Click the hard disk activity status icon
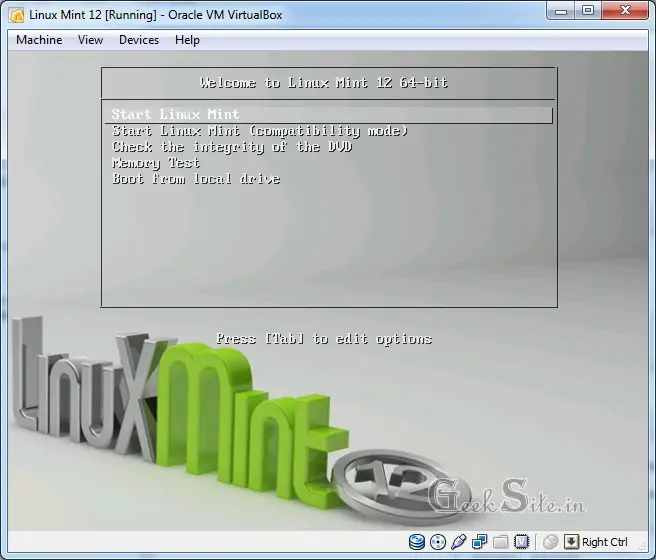Viewport: 656px width, 560px height. [x=417, y=542]
